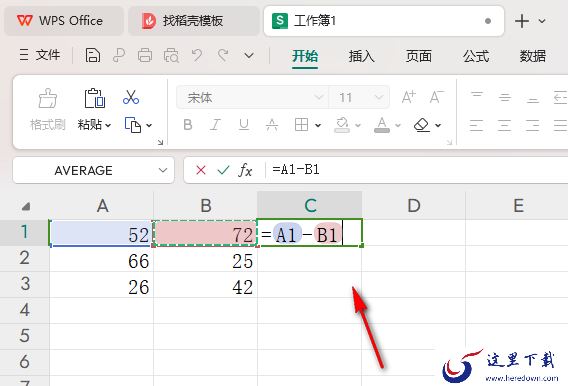
Task: Expand the quick access toolbar chevron
Action: [249, 56]
